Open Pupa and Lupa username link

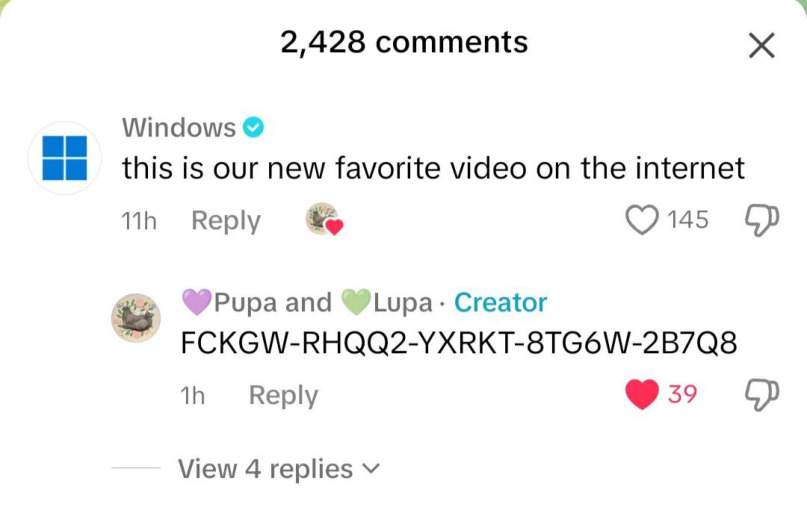pos(307,302)
